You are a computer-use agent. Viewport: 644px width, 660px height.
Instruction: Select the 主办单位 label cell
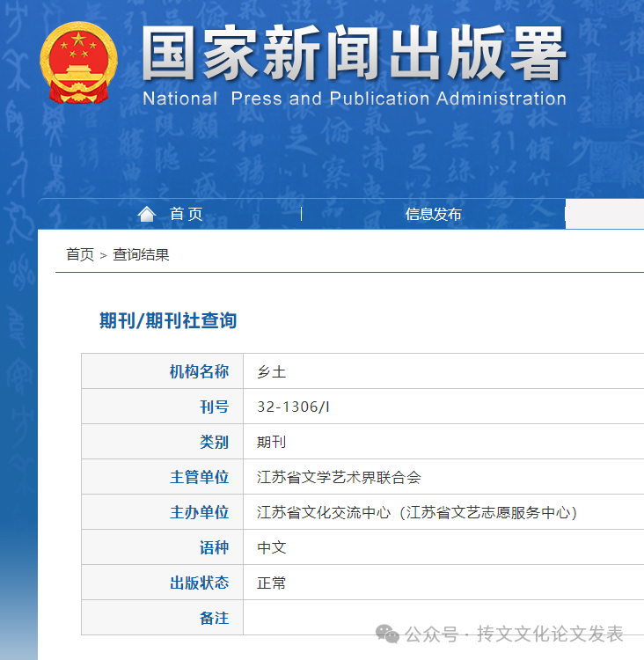[x=163, y=512]
